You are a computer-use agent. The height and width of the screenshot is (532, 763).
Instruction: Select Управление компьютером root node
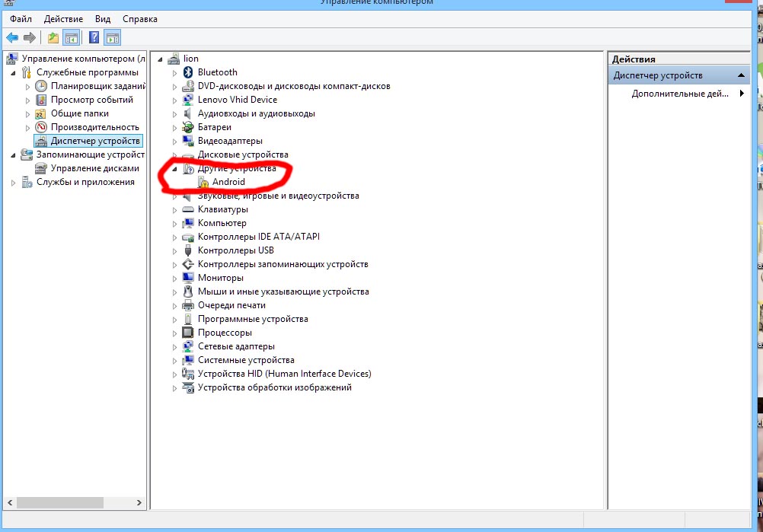(x=83, y=59)
